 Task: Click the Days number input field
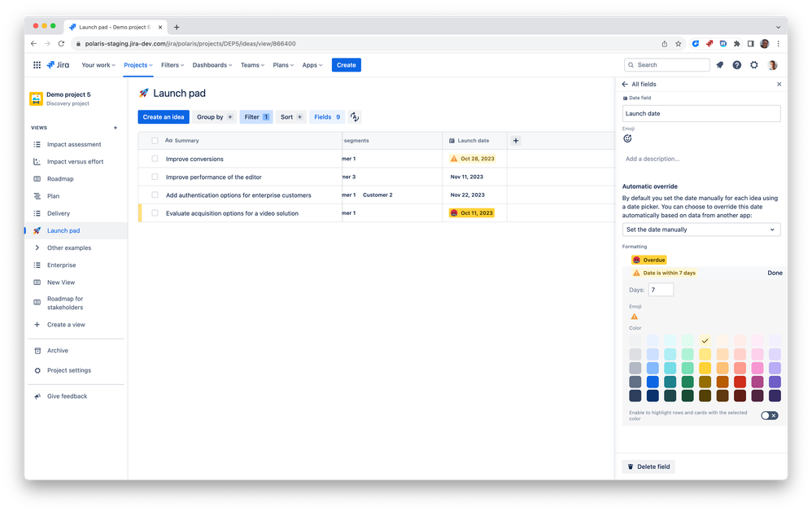pos(661,290)
